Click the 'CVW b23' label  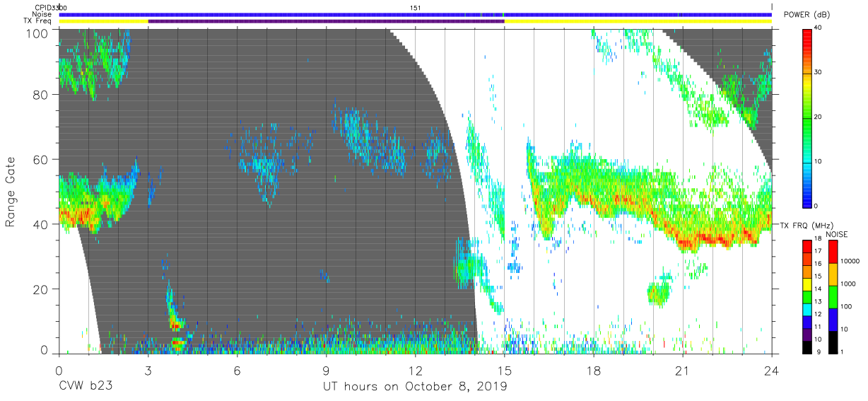pos(86,386)
